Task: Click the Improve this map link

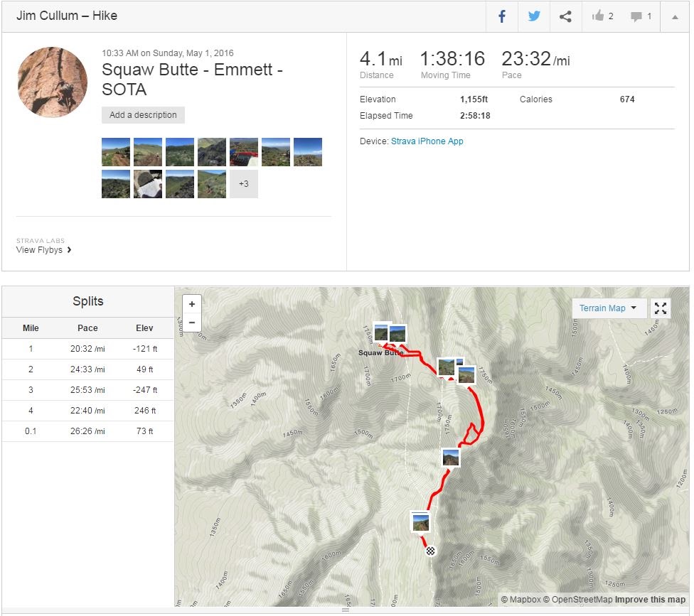Action: (x=650, y=600)
